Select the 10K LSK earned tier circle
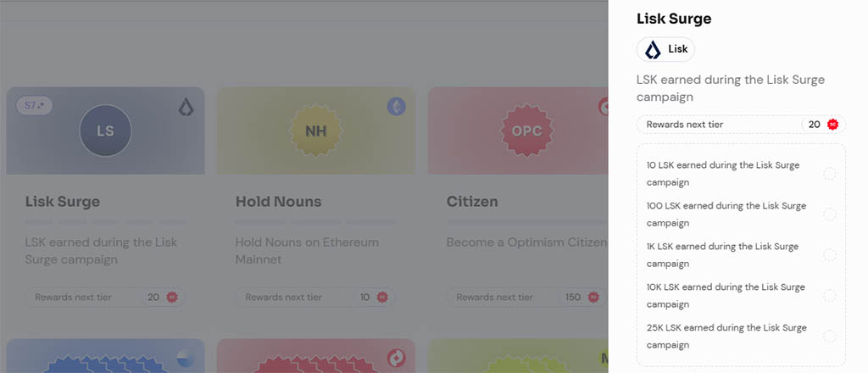The image size is (868, 373). pyautogui.click(x=829, y=296)
